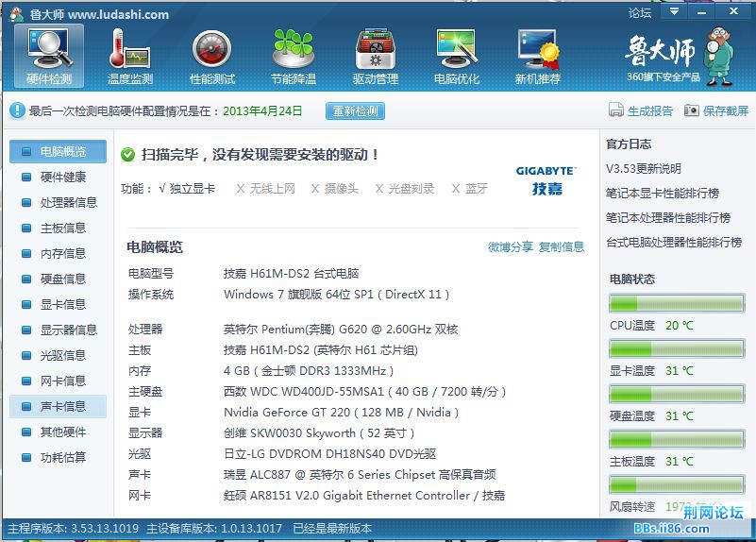Open the title bar dropdown menu arrow
Screen dimensions: 756x542
coord(674,11)
